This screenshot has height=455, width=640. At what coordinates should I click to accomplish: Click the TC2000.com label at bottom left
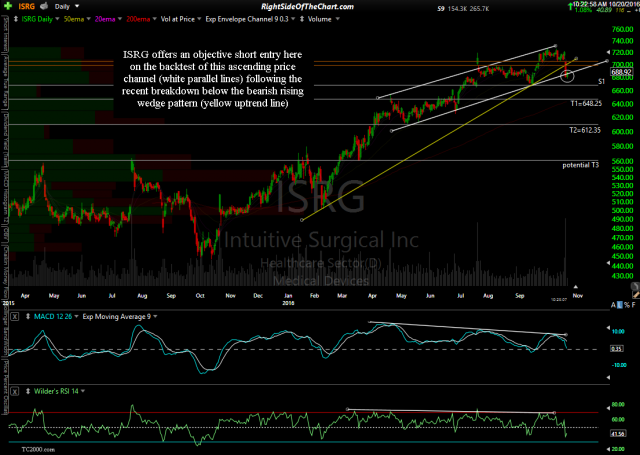[x=38, y=449]
